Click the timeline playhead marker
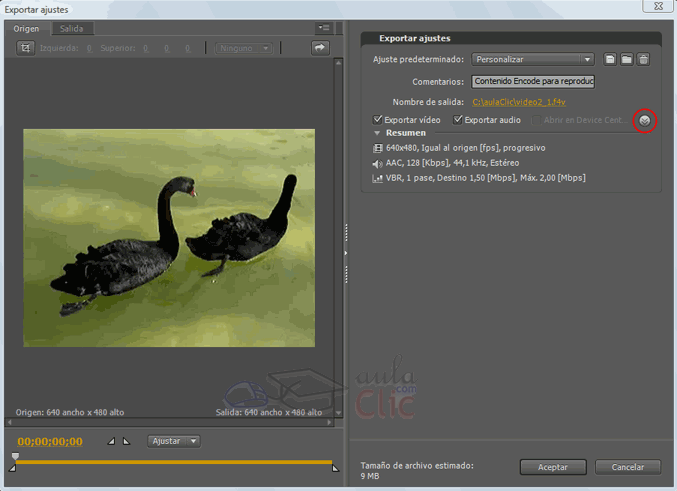This screenshot has width=677, height=491. (15, 457)
